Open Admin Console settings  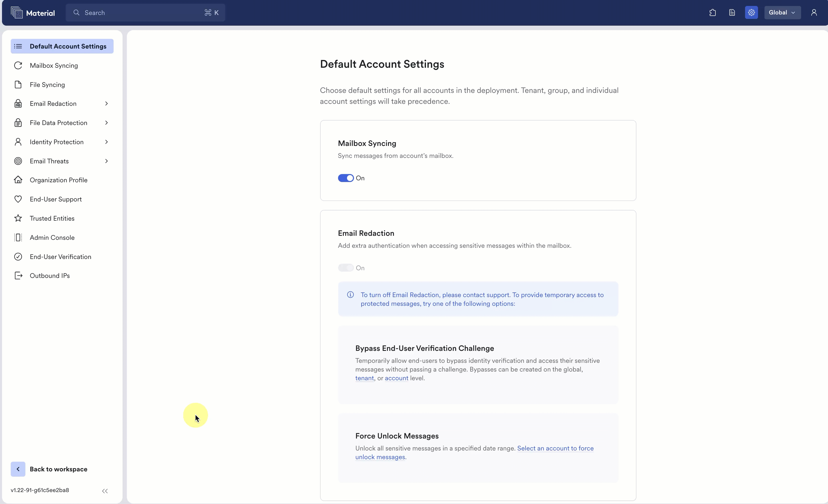click(62, 238)
